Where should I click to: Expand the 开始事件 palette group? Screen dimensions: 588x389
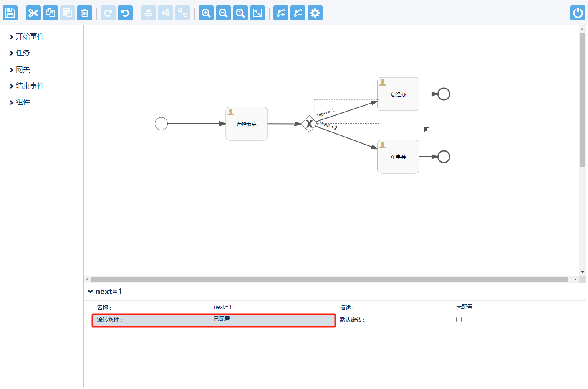[x=30, y=37]
